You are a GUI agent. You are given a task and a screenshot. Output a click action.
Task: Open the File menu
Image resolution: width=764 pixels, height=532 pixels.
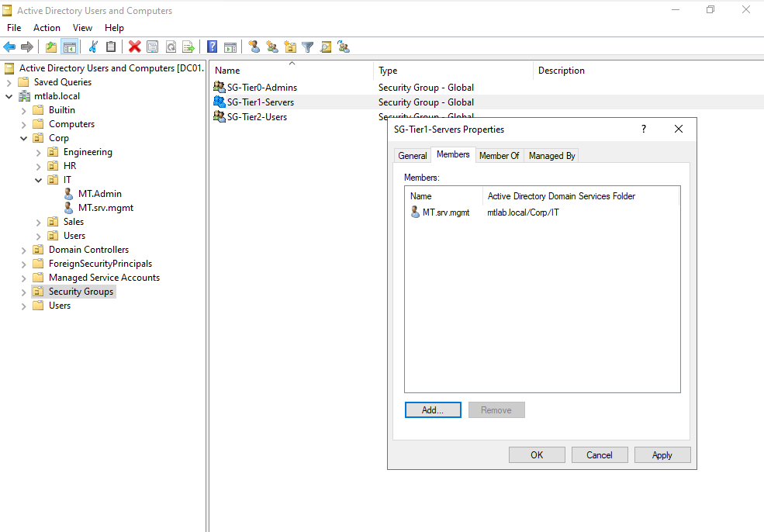point(14,28)
